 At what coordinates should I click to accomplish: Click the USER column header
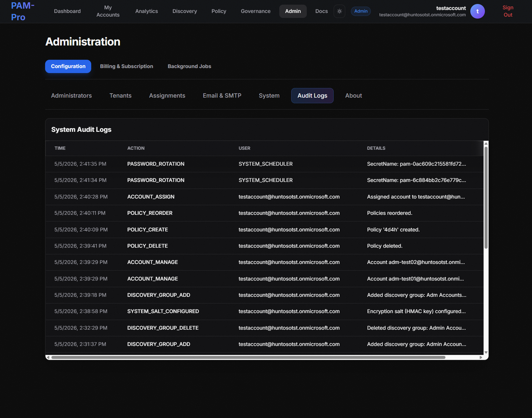244,148
